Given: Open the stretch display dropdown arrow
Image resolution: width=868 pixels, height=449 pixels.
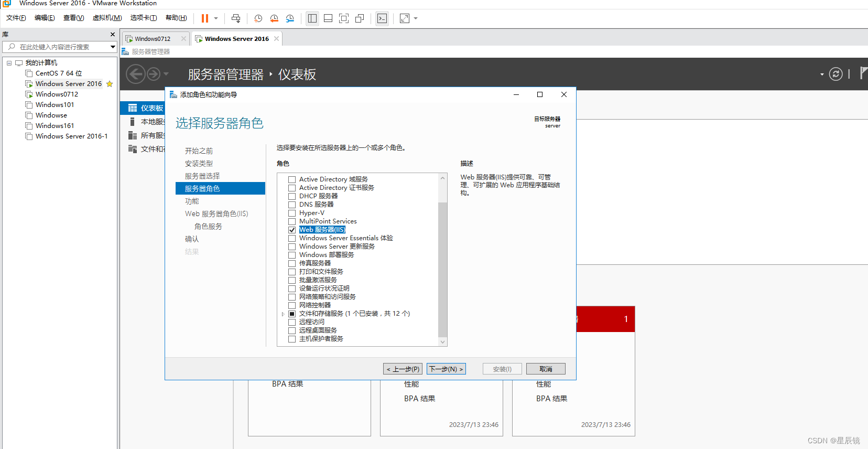Looking at the screenshot, I should 416,18.
